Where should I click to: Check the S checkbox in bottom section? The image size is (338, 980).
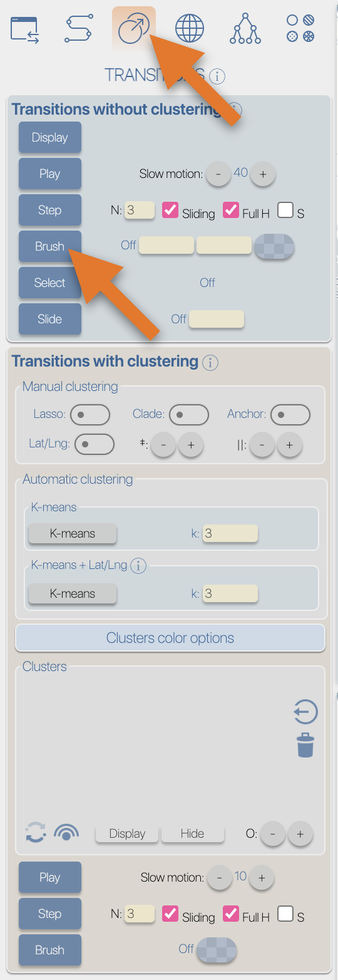[x=285, y=914]
